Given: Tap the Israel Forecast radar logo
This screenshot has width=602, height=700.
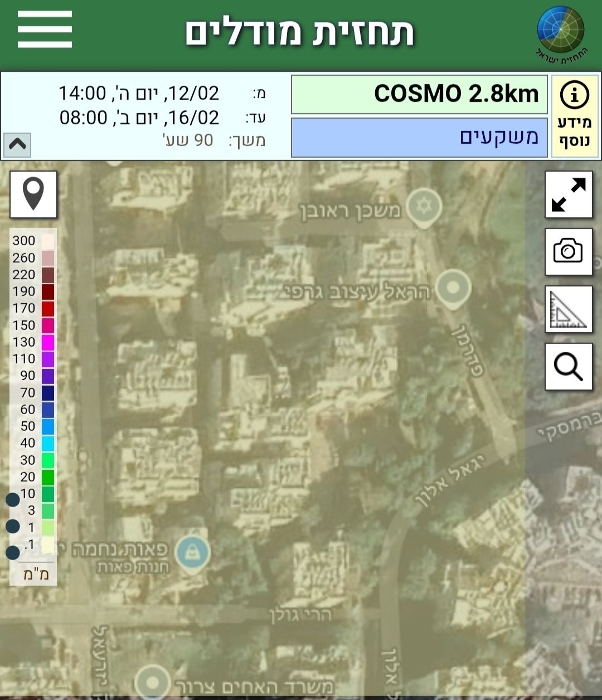Looking at the screenshot, I should point(561,32).
